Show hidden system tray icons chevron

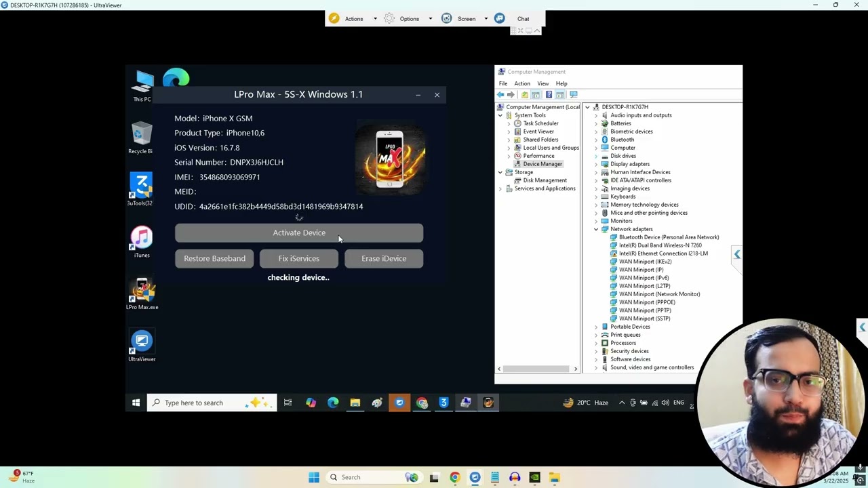(x=622, y=403)
